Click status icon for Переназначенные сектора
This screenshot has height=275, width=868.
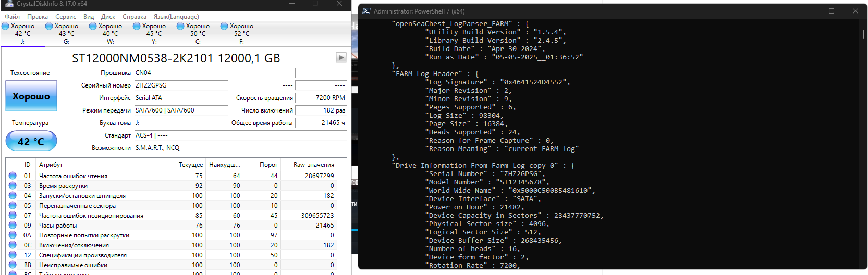(x=13, y=206)
